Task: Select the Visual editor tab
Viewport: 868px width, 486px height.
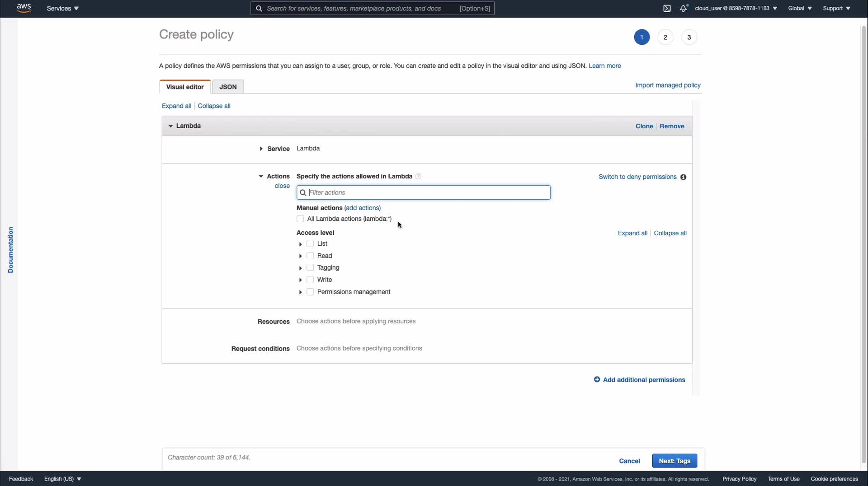Action: [x=185, y=87]
